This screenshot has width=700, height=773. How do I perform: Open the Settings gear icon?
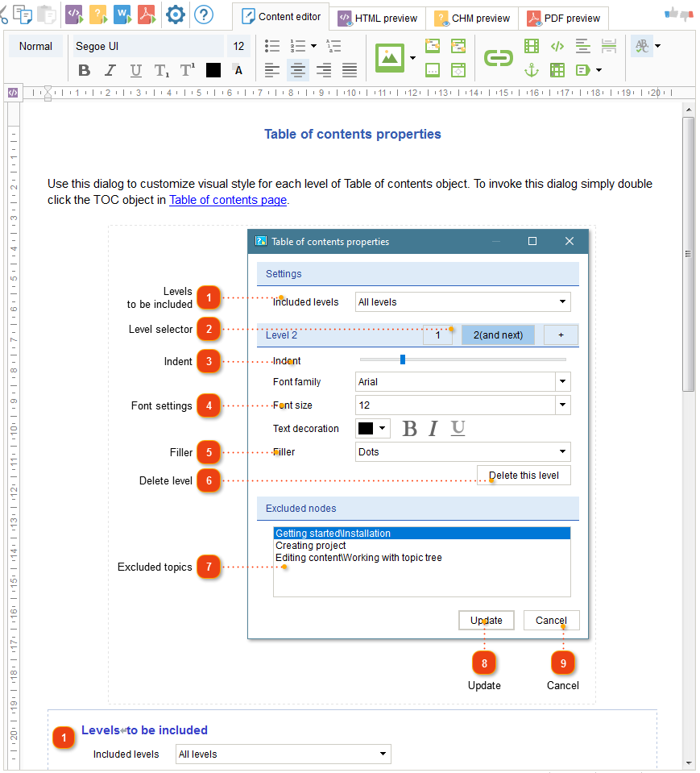click(176, 15)
